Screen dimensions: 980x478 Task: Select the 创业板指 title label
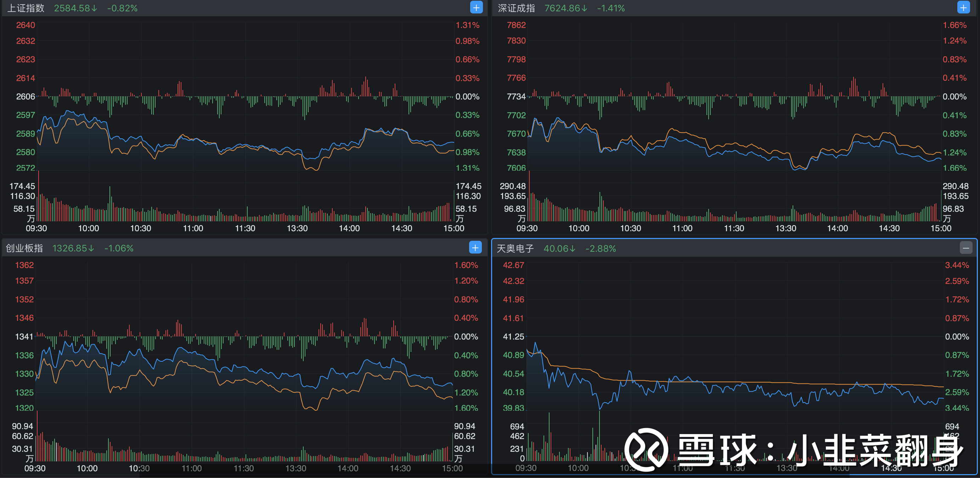(x=24, y=248)
